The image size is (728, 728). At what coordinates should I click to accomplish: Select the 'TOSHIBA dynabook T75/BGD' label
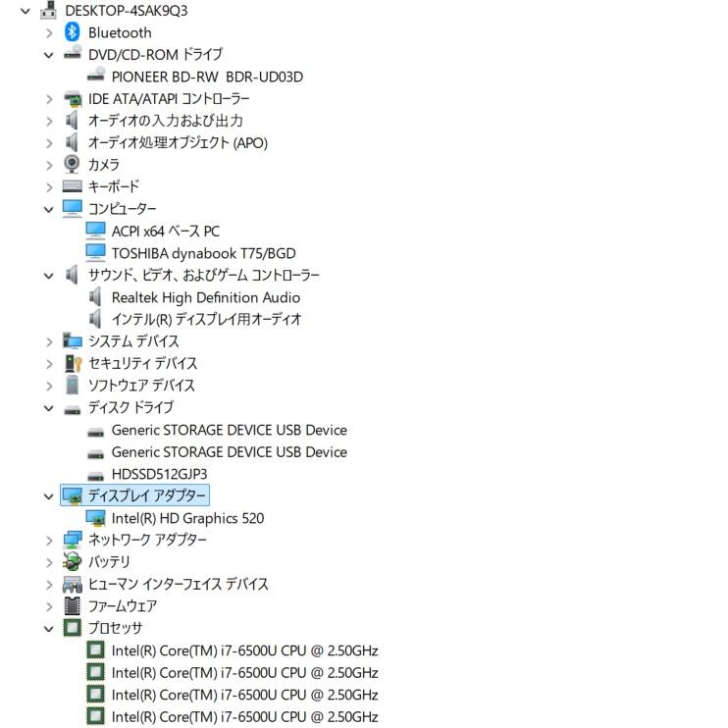tap(203, 253)
